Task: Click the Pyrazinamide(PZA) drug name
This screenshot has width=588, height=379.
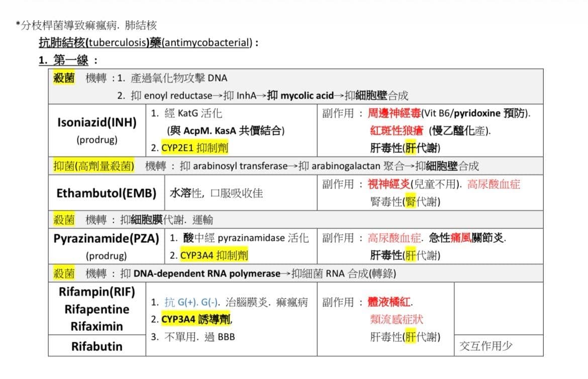Action: point(106,239)
